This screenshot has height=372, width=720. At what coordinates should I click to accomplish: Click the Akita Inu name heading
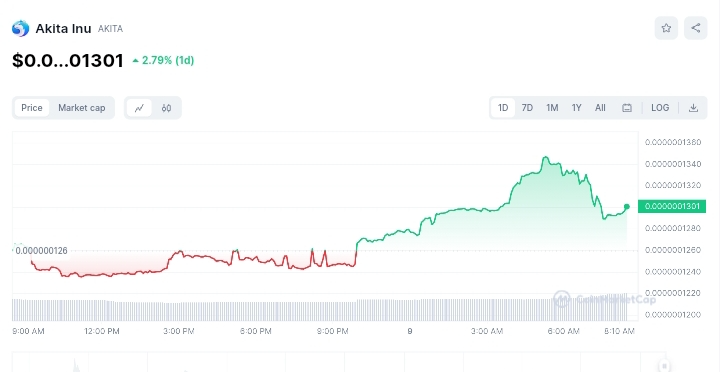point(63,28)
